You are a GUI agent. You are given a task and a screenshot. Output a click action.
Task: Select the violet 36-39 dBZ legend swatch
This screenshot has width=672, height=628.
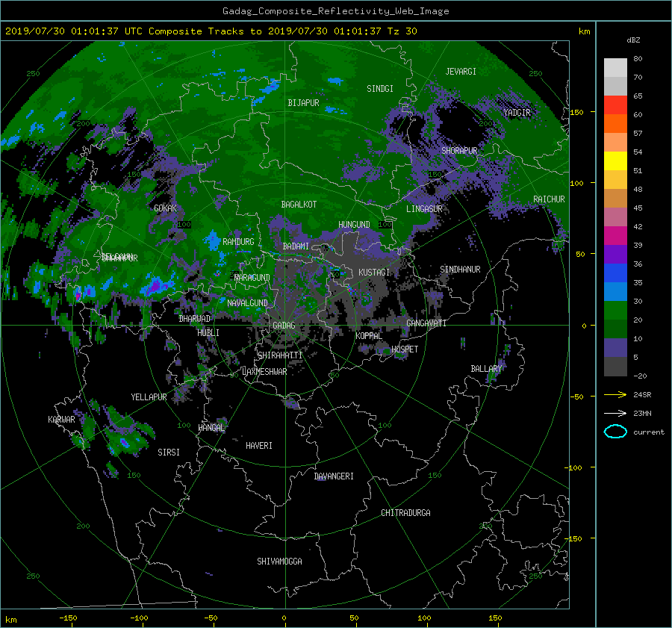click(x=615, y=255)
